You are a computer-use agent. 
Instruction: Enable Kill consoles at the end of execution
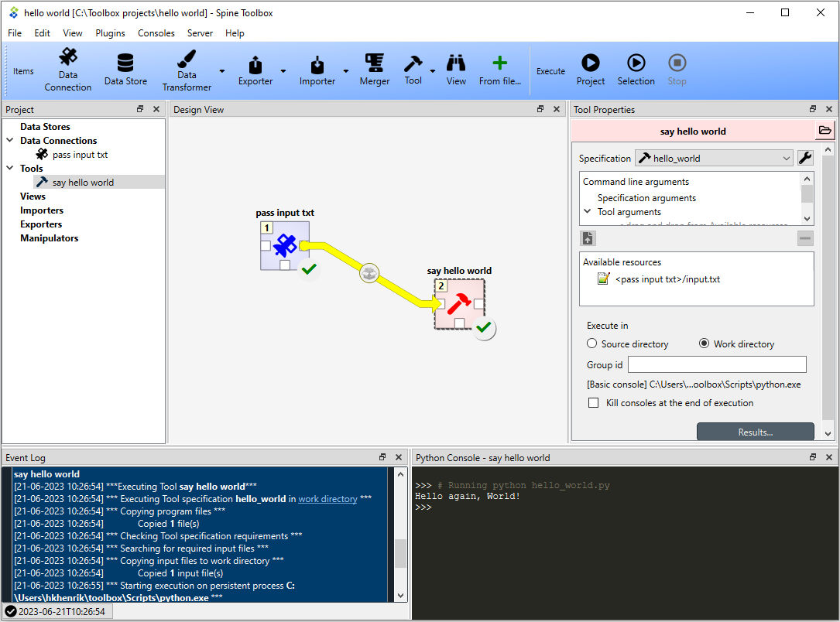click(594, 402)
